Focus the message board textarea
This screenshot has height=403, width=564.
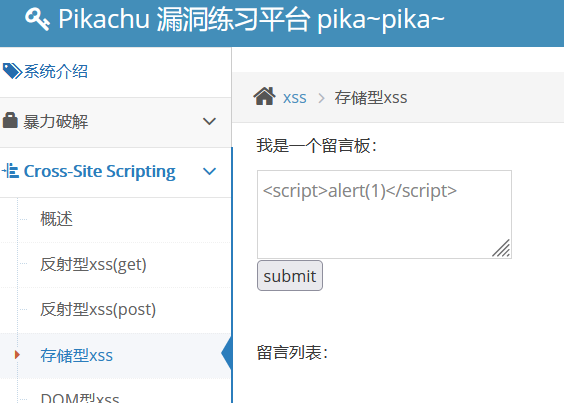point(384,214)
